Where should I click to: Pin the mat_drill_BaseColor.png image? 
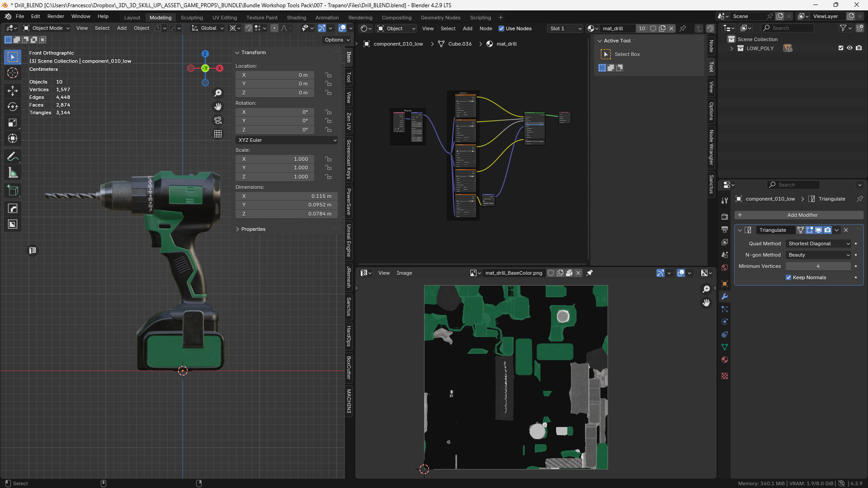590,273
